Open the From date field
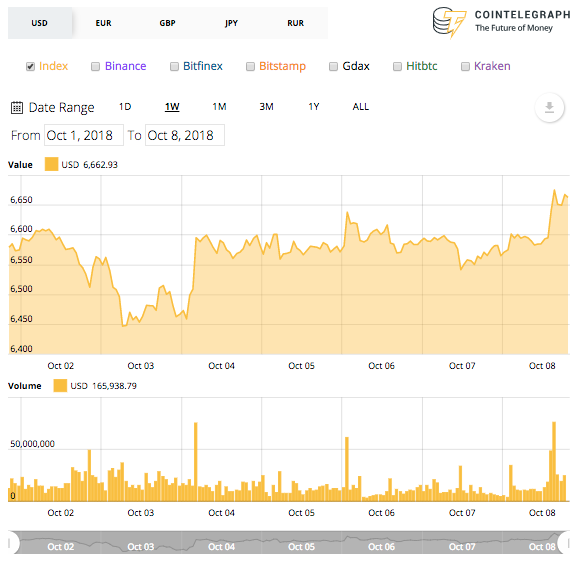 (x=84, y=135)
